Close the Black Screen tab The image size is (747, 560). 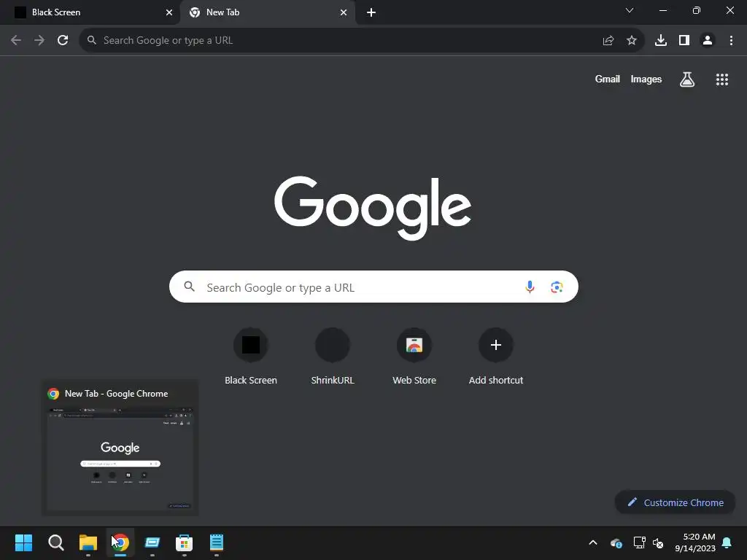169,12
